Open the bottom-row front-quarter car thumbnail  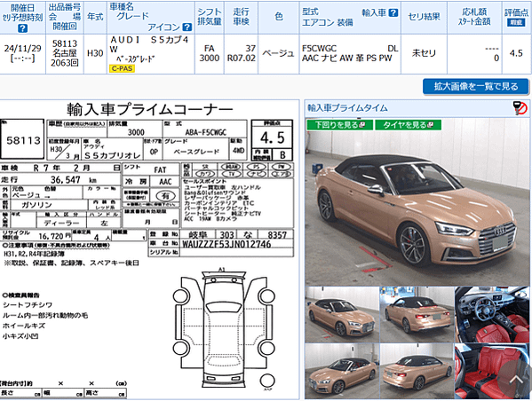click(342, 371)
